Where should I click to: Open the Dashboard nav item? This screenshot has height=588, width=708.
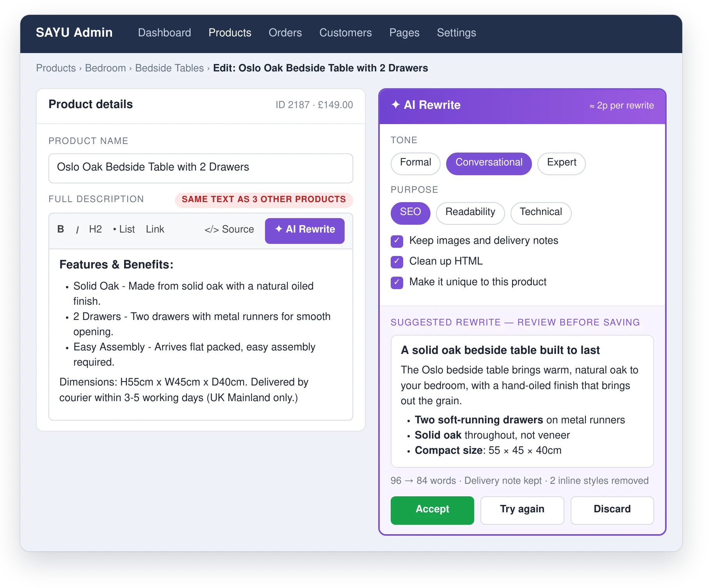click(x=165, y=33)
